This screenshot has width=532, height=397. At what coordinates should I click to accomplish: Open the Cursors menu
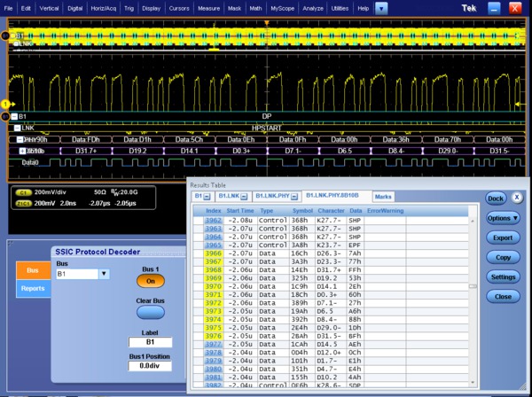(179, 9)
